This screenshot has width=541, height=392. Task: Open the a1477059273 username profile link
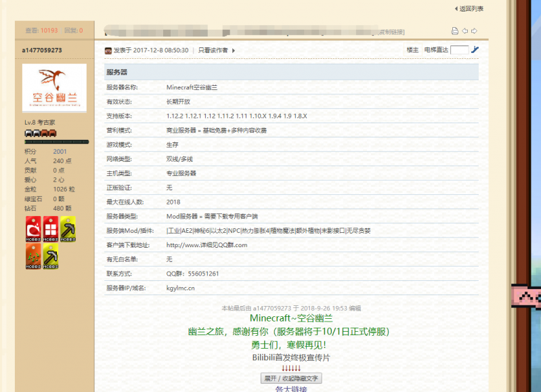42,50
